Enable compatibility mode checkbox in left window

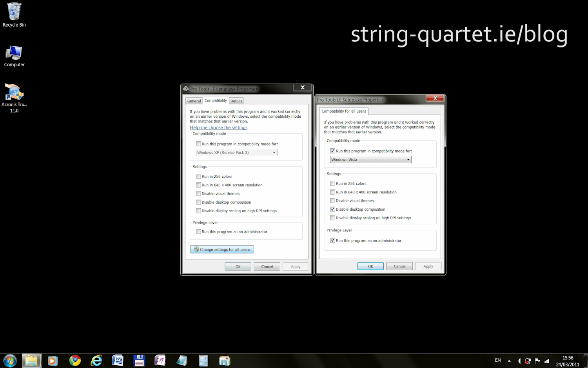198,144
